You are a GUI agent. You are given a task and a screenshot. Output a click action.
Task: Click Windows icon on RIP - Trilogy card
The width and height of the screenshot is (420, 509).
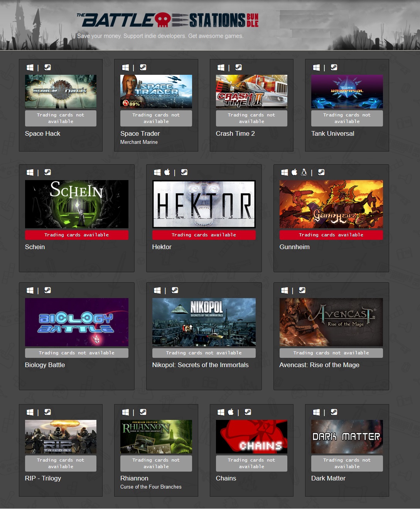point(30,412)
